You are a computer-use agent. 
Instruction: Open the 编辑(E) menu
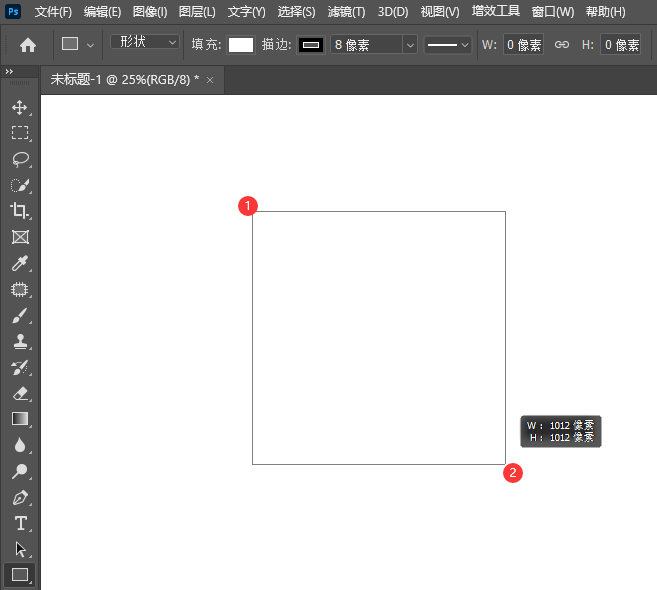coord(102,12)
